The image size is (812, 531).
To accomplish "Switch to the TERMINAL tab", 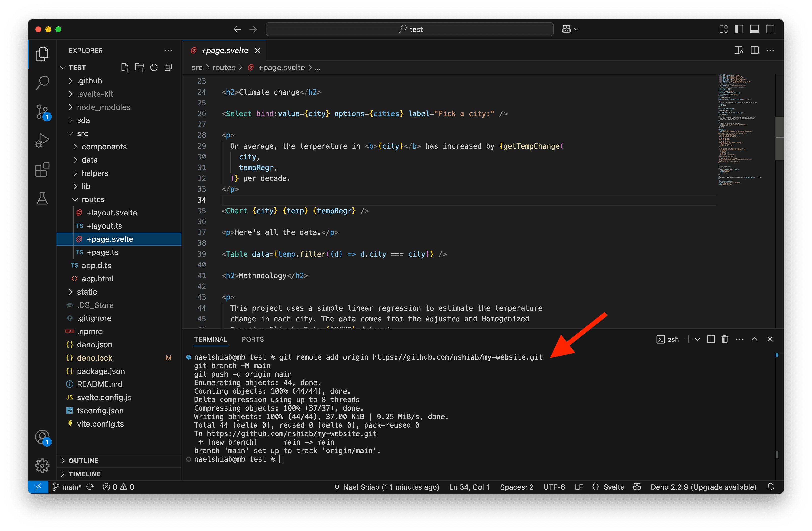I will click(x=210, y=339).
